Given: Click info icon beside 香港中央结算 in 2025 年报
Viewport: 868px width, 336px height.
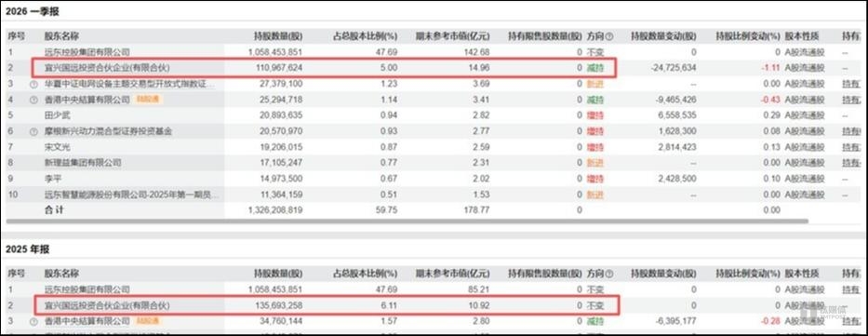Looking at the screenshot, I should click(33, 321).
